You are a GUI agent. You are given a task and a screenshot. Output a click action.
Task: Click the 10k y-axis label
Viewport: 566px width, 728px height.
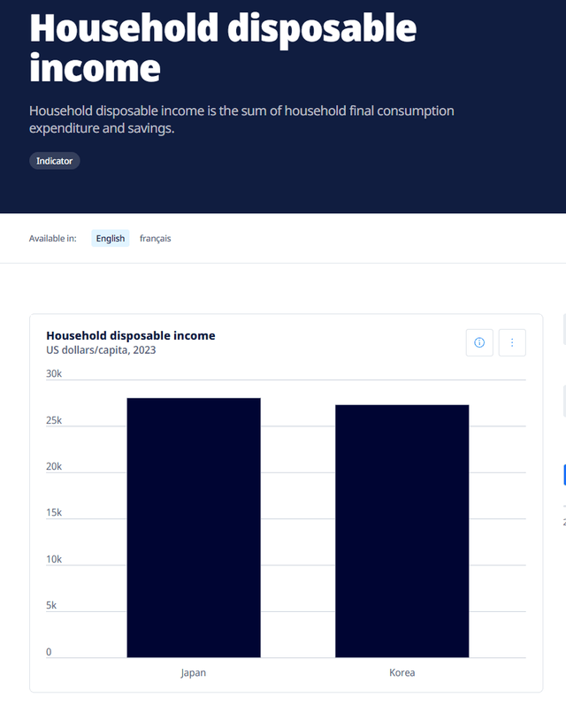pyautogui.click(x=54, y=559)
